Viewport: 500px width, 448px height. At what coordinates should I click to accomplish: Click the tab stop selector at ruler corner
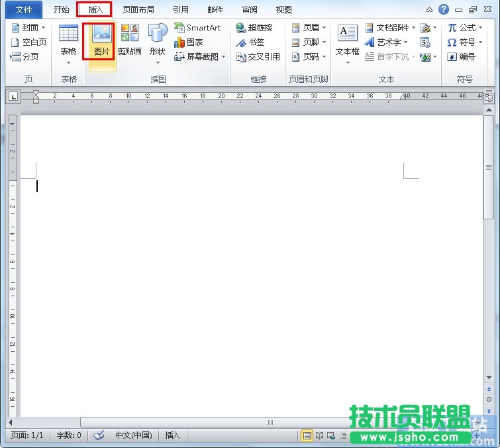pyautogui.click(x=13, y=96)
